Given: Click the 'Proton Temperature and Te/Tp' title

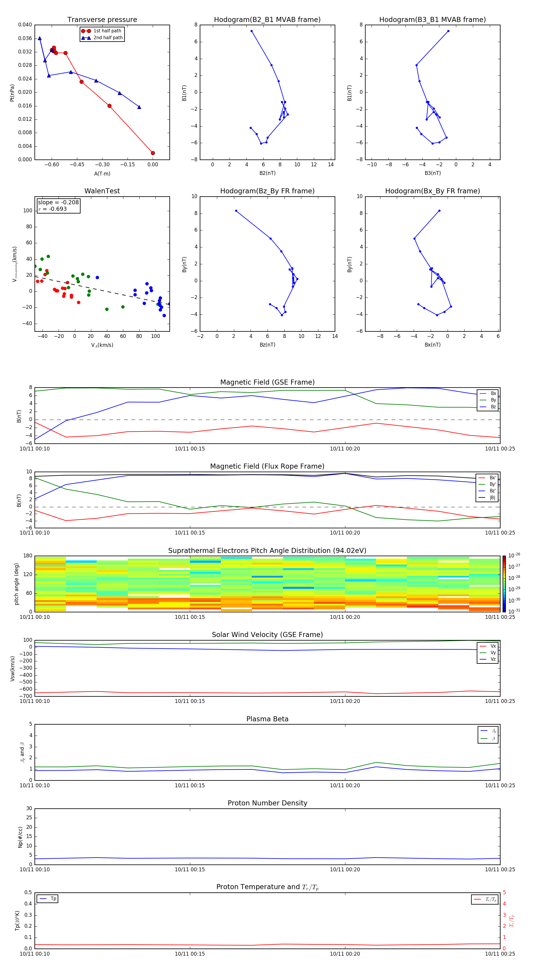Looking at the screenshot, I should (x=267, y=887).
